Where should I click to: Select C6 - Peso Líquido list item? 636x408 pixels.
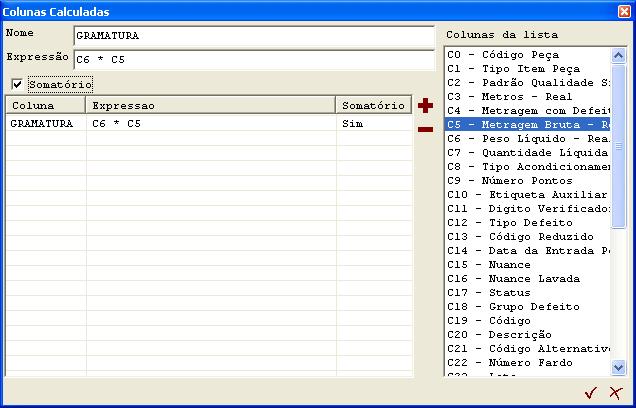click(527, 139)
